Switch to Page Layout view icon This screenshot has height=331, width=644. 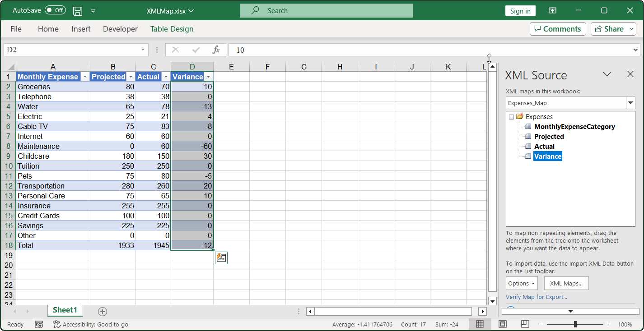[502, 324]
